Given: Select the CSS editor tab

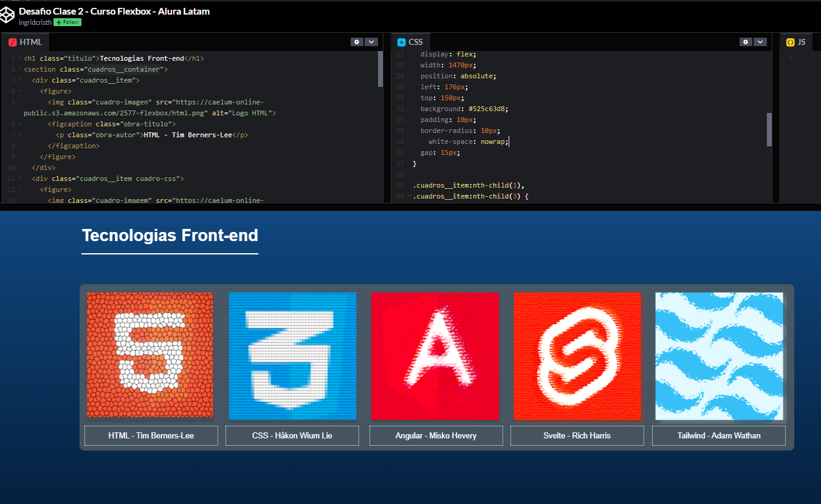Looking at the screenshot, I should pos(410,42).
